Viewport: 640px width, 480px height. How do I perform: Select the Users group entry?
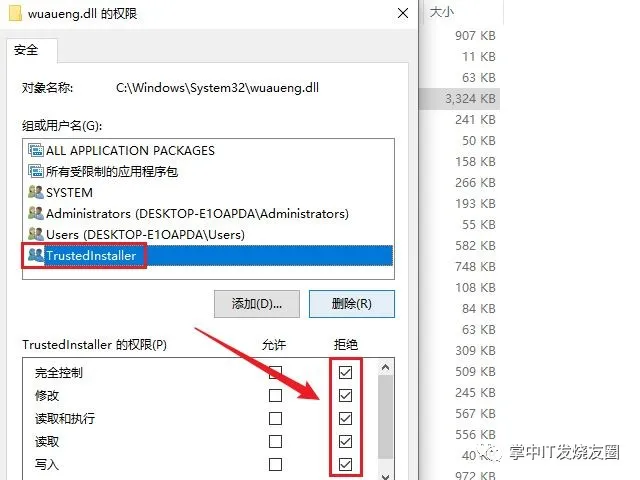[208, 235]
